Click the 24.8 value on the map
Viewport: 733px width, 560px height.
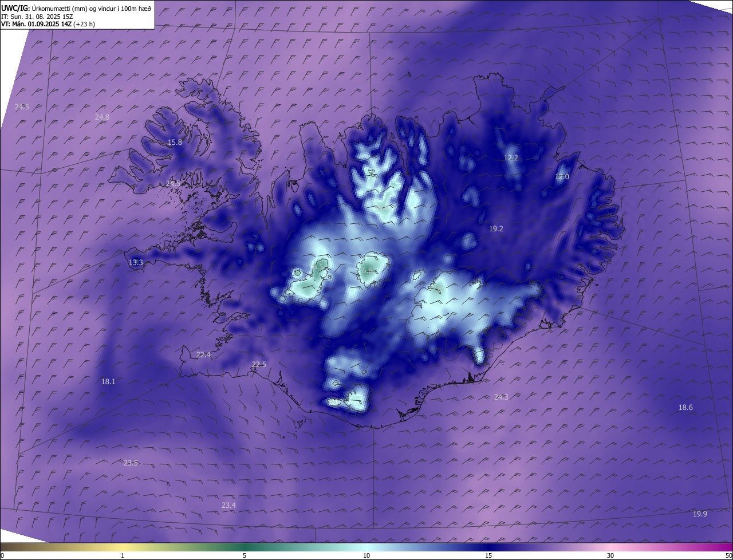pyautogui.click(x=102, y=117)
